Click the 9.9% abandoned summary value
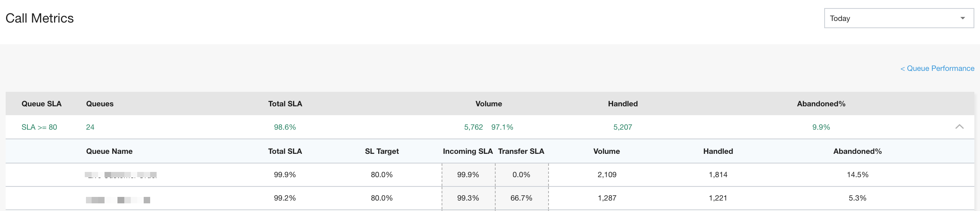The width and height of the screenshot is (980, 211). pyautogui.click(x=821, y=127)
